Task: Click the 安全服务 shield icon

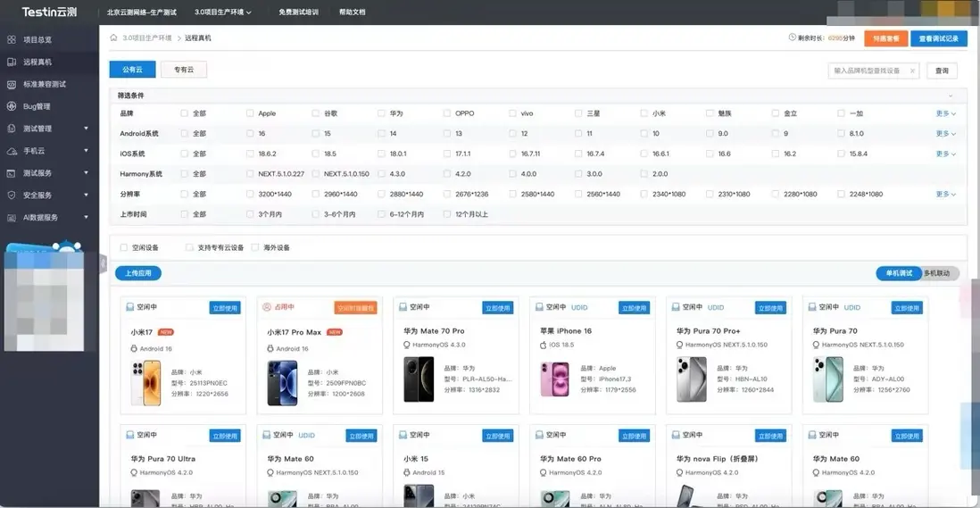Action: [x=12, y=195]
